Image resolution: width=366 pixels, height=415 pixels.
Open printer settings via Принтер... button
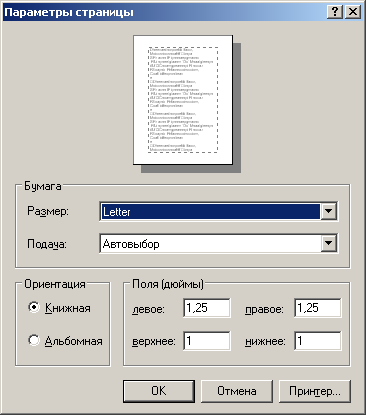pyautogui.click(x=315, y=391)
